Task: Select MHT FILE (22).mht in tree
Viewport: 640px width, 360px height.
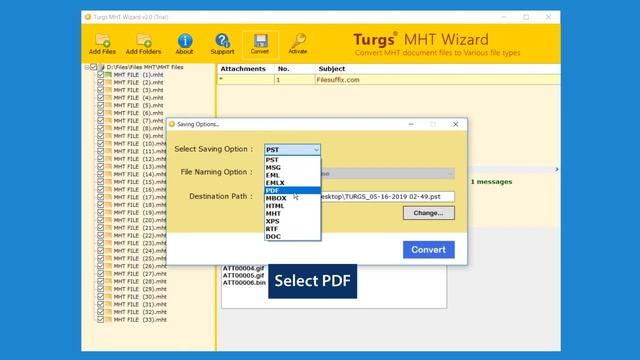Action: click(139, 236)
